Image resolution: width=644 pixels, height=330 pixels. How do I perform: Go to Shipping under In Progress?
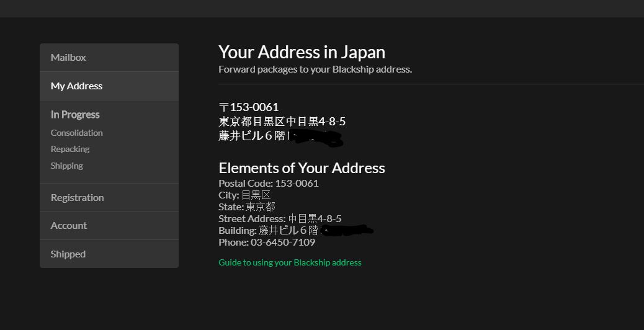click(x=67, y=166)
